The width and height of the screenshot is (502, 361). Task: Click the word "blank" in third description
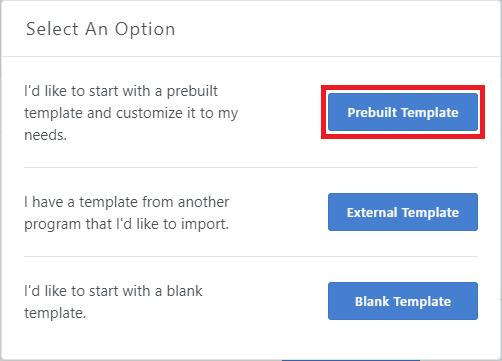tap(184, 291)
